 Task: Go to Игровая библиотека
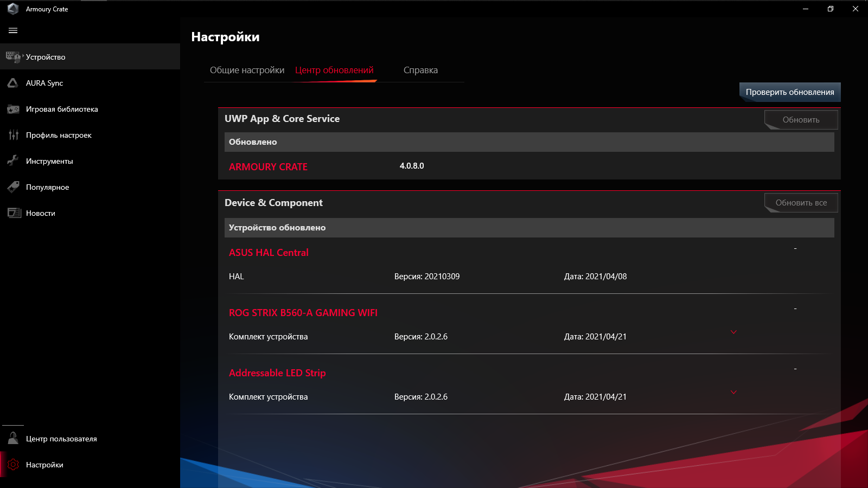click(x=90, y=109)
